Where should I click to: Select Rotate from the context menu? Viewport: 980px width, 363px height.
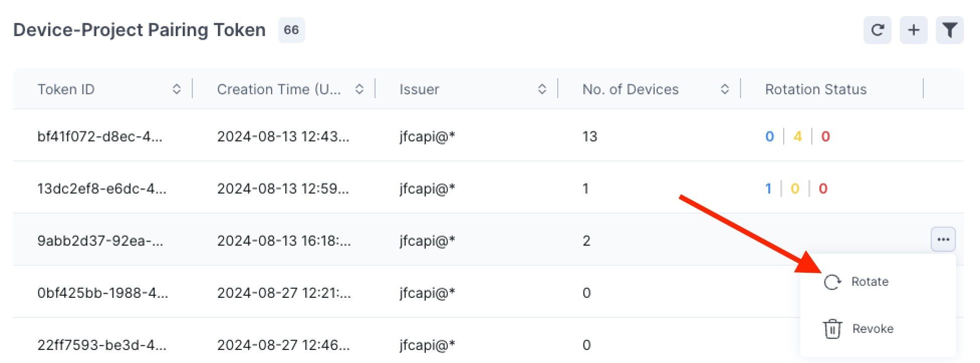870,282
